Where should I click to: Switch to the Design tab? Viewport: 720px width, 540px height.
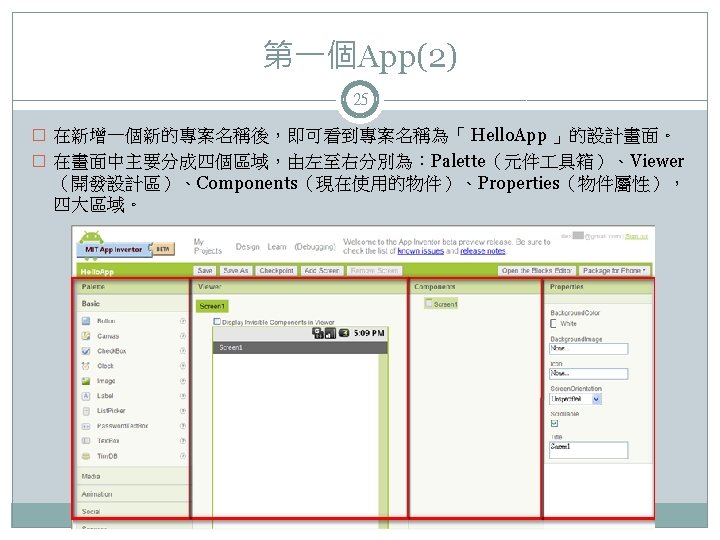coord(248,247)
